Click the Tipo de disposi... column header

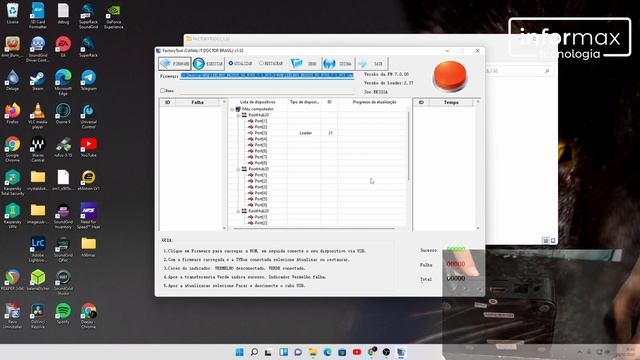[x=304, y=102]
